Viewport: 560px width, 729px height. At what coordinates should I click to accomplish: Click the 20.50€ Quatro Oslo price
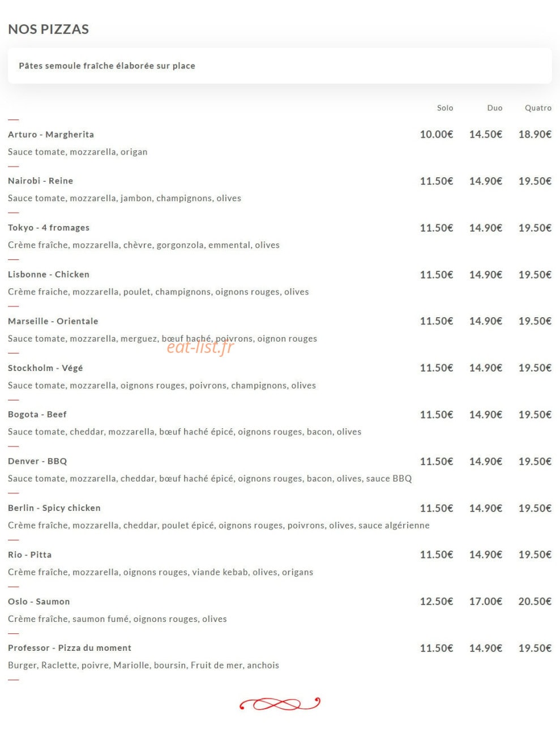point(535,602)
